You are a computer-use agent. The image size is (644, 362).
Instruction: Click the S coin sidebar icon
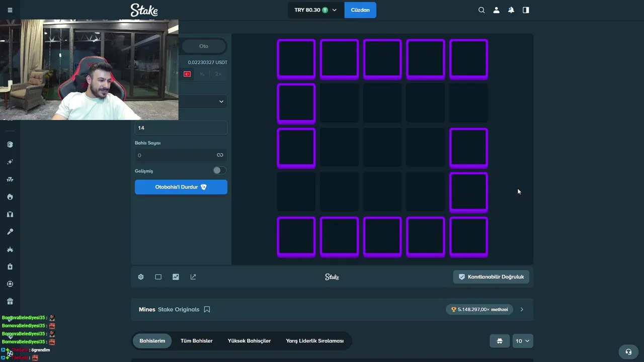point(10,144)
